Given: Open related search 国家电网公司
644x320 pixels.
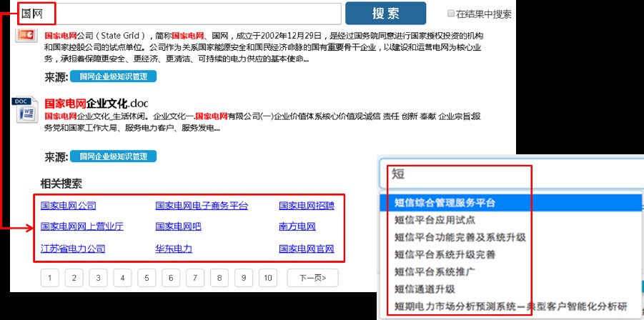Looking at the screenshot, I should [x=68, y=206].
